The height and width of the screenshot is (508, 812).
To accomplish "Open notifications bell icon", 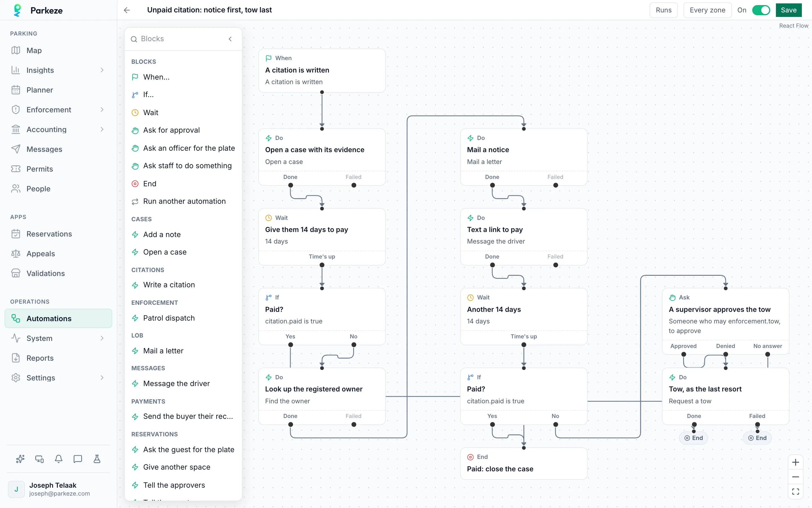I will [x=58, y=459].
